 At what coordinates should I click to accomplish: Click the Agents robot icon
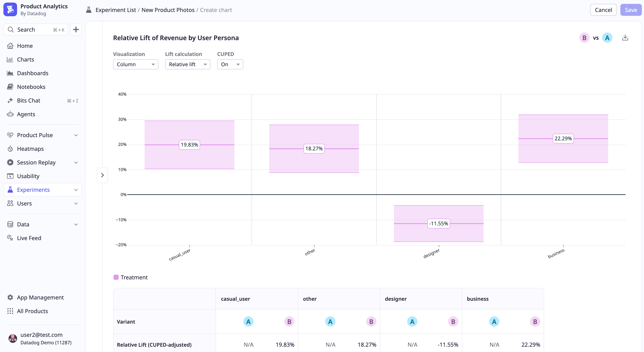[10, 114]
